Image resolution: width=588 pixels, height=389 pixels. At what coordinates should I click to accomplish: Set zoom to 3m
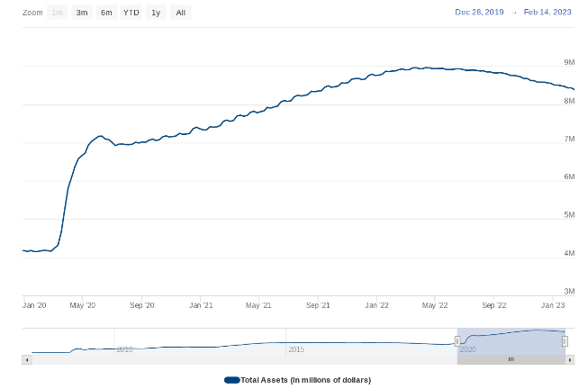point(82,13)
